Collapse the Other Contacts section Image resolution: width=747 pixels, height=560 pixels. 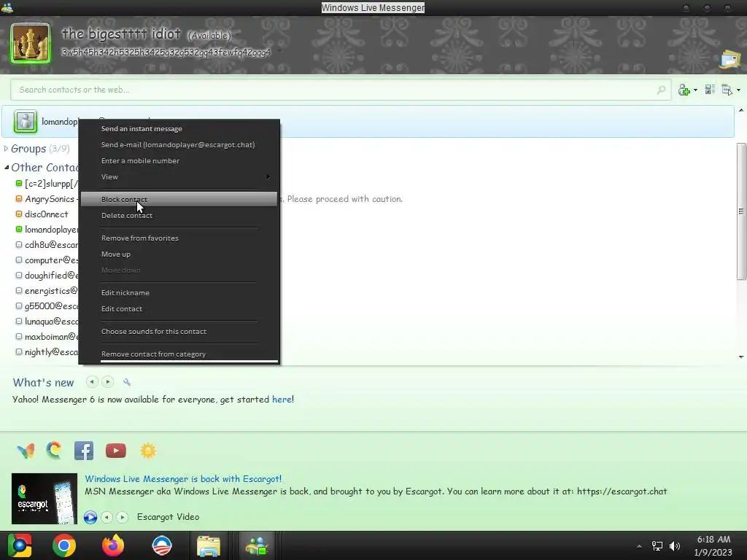(7, 167)
